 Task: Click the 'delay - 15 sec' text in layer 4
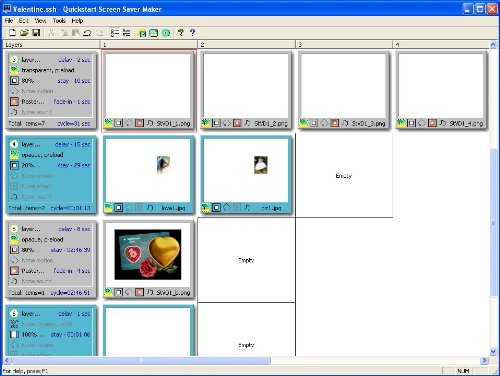coord(73,144)
